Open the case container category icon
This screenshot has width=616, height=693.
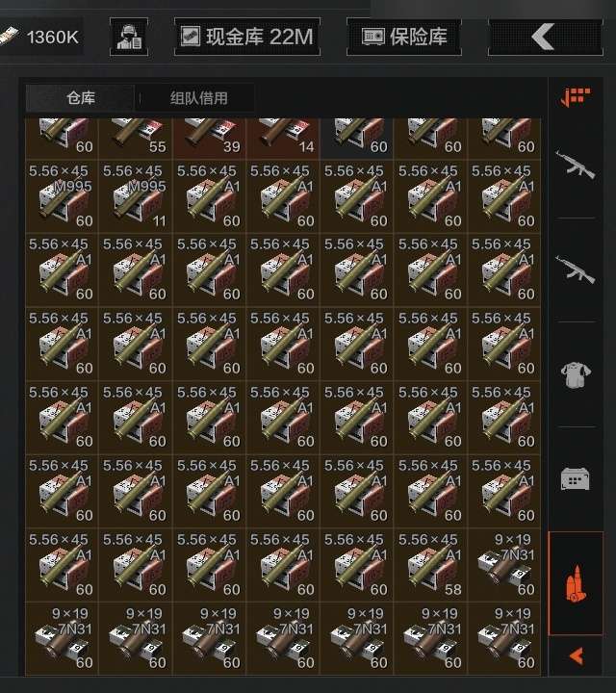click(x=576, y=478)
